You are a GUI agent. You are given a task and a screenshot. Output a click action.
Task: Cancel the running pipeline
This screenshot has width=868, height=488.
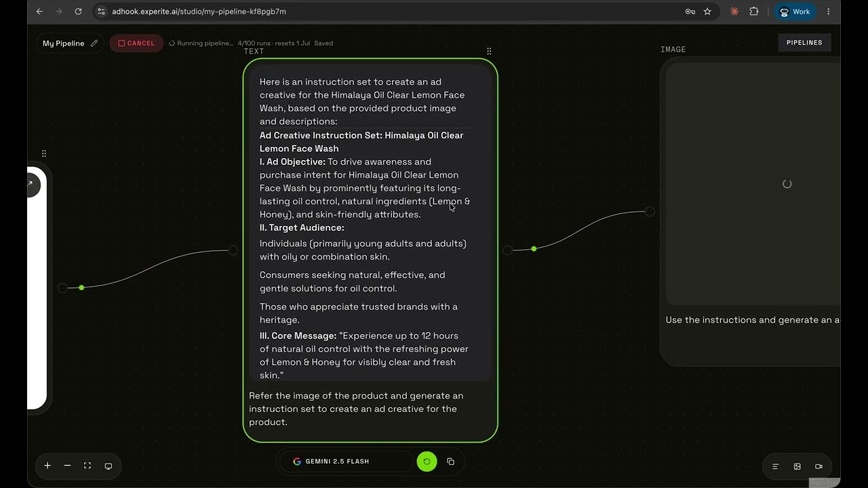click(x=136, y=43)
